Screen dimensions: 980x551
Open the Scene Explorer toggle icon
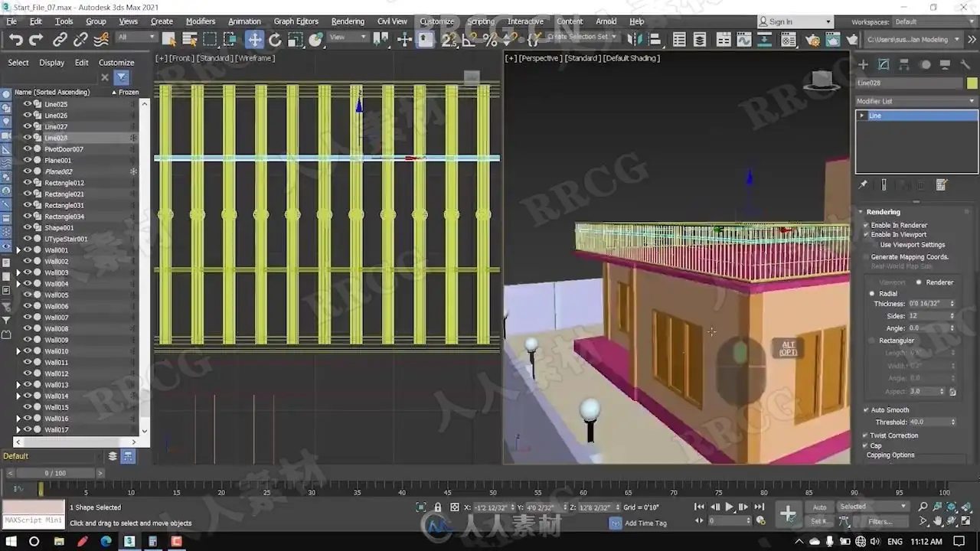pyautogui.click(x=679, y=40)
